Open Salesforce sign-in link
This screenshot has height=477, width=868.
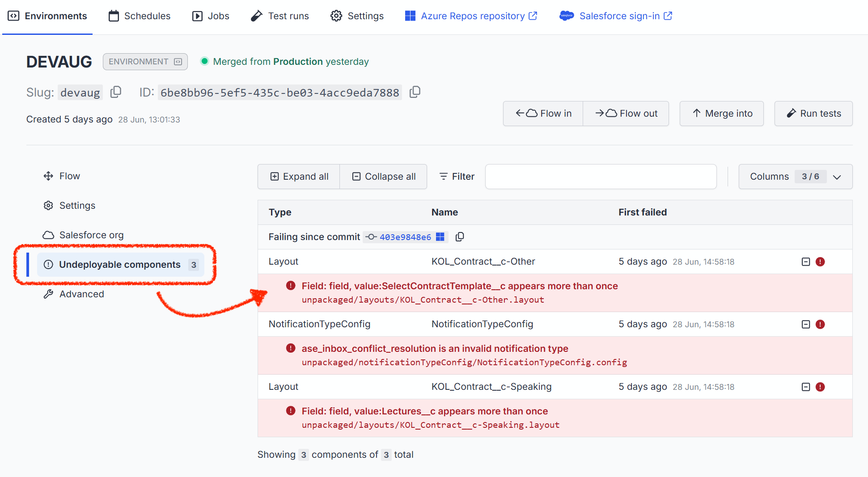(616, 16)
